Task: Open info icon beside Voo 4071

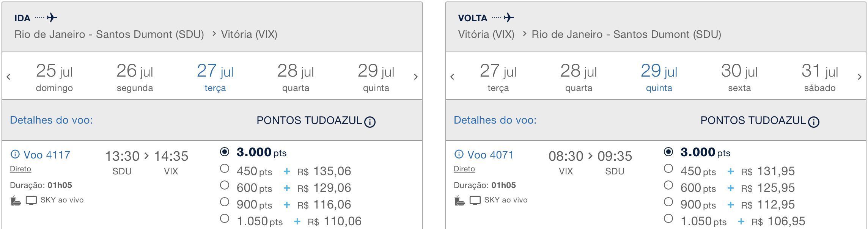Action: 459,154
